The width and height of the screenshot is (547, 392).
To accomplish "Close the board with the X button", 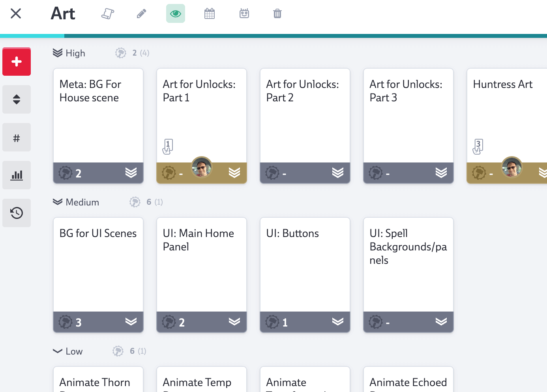I will pyautogui.click(x=15, y=13).
